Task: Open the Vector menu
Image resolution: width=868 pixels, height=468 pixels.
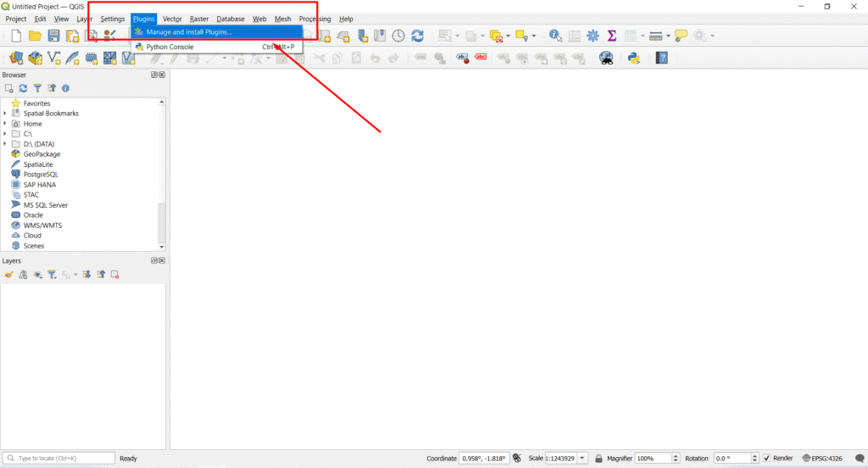Action: tap(172, 19)
